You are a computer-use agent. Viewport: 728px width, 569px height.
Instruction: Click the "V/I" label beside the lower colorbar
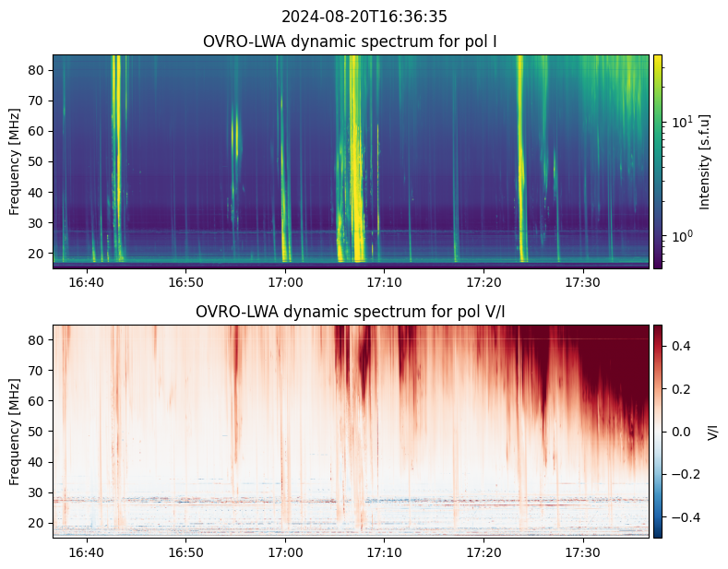click(711, 432)
